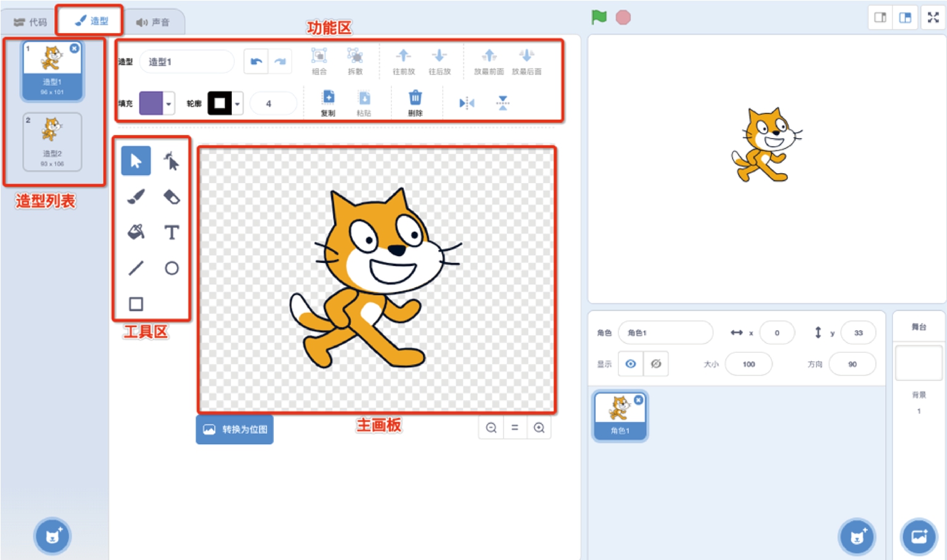The width and height of the screenshot is (947, 560).
Task: Flip the costume vertically
Action: click(503, 103)
